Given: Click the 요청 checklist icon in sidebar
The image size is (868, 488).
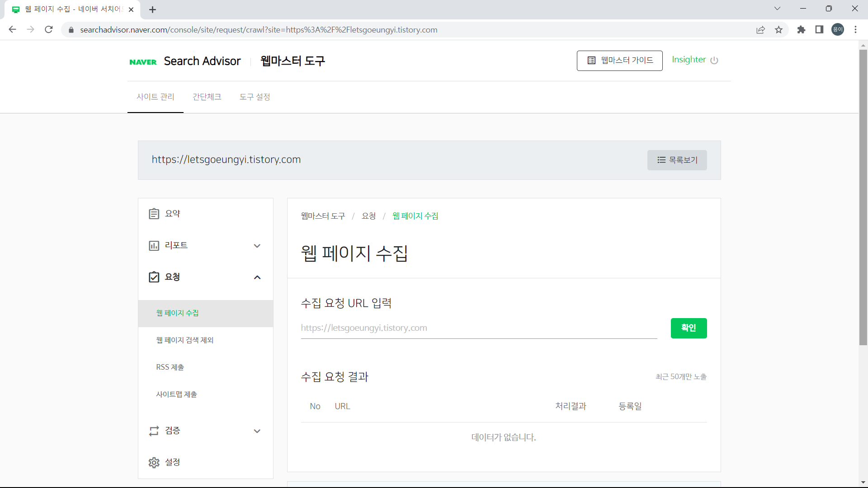Looking at the screenshot, I should tap(154, 277).
